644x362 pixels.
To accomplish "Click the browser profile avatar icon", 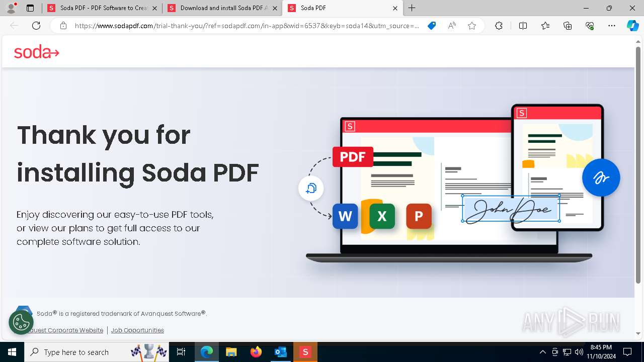I will point(11,8).
